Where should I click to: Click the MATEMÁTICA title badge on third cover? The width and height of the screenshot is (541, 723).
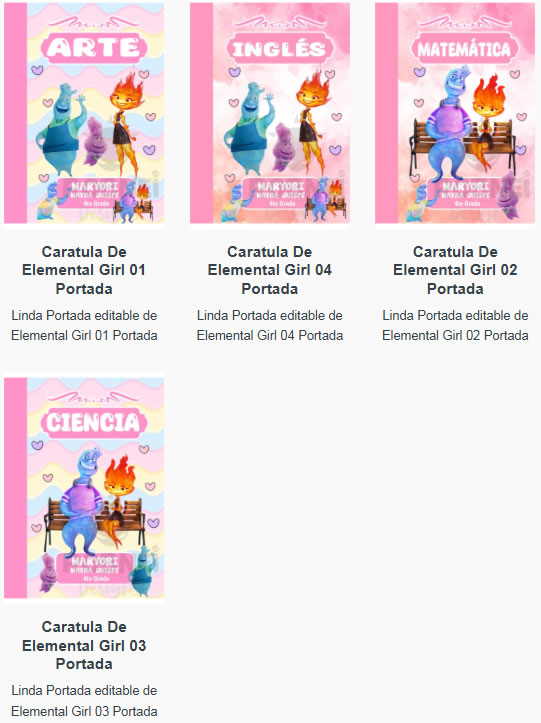tap(465, 49)
